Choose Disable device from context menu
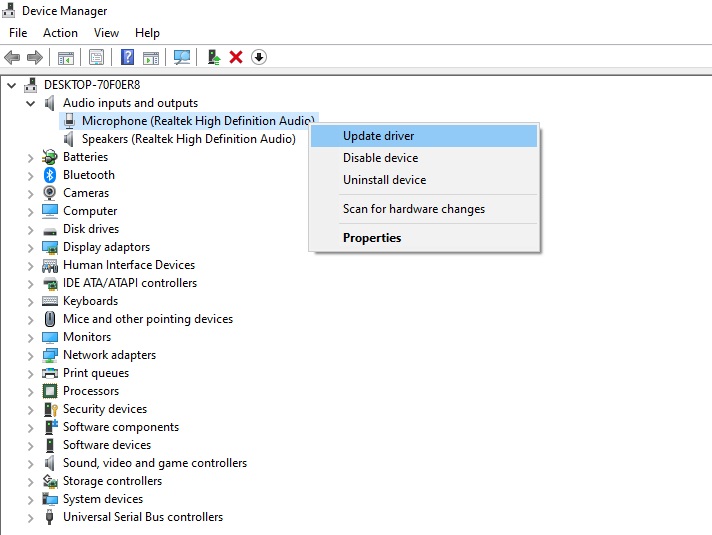Viewport: 712px width, 535px height. tap(424, 158)
